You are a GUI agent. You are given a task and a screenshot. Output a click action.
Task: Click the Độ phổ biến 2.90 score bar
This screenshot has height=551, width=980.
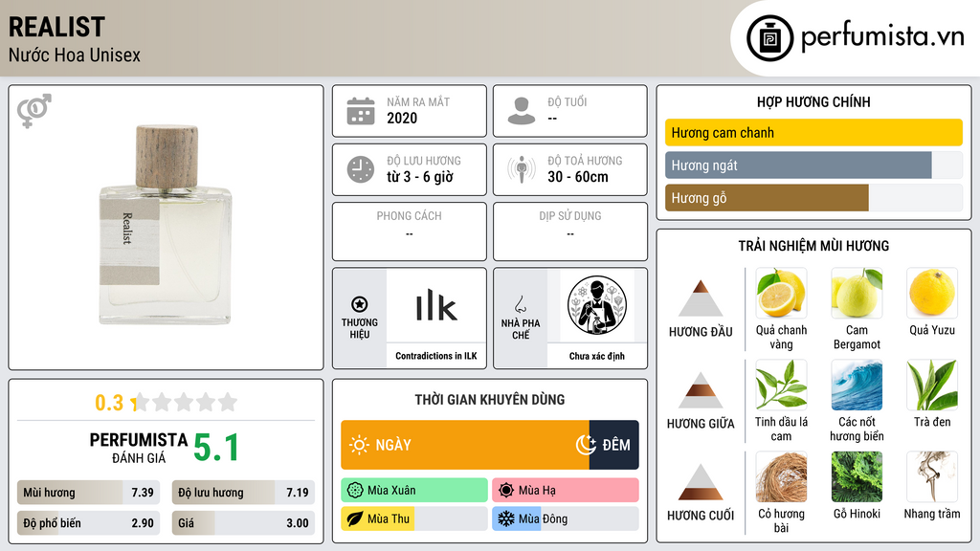(x=88, y=523)
